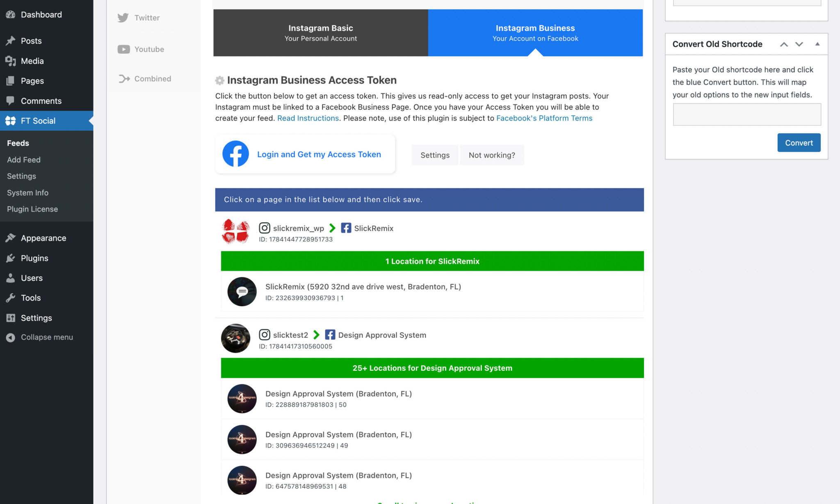840x504 pixels.
Task: Move Convert Old Shortcode panel up
Action: [784, 44]
